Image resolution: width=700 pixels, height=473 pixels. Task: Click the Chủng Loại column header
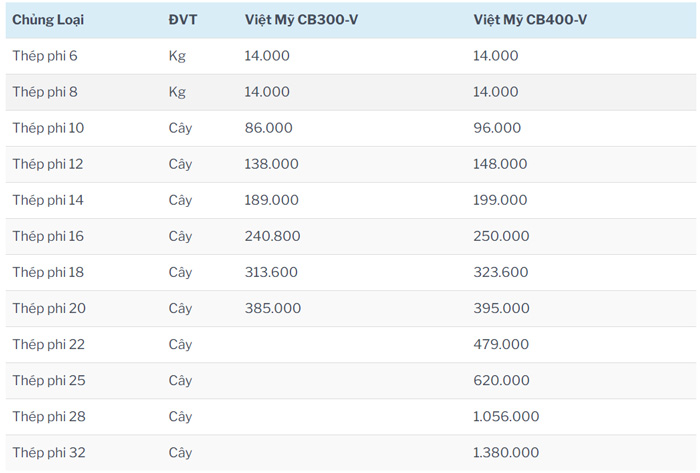(x=46, y=20)
